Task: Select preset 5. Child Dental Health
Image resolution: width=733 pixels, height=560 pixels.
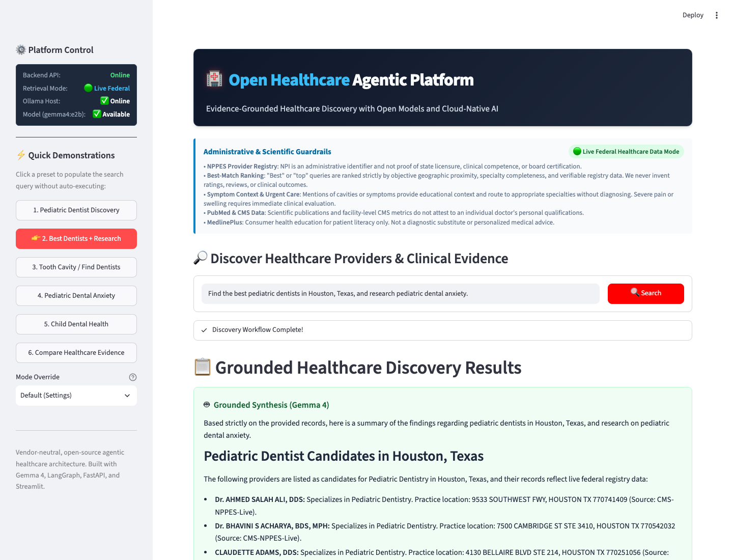Action: (x=76, y=324)
